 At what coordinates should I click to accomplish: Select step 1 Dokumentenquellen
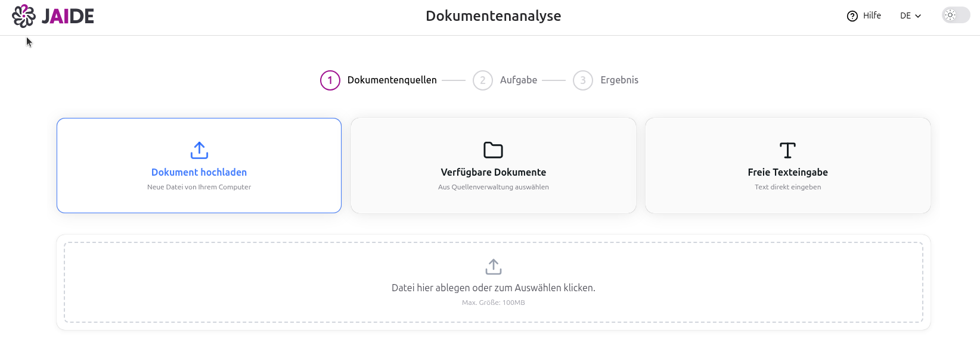379,80
